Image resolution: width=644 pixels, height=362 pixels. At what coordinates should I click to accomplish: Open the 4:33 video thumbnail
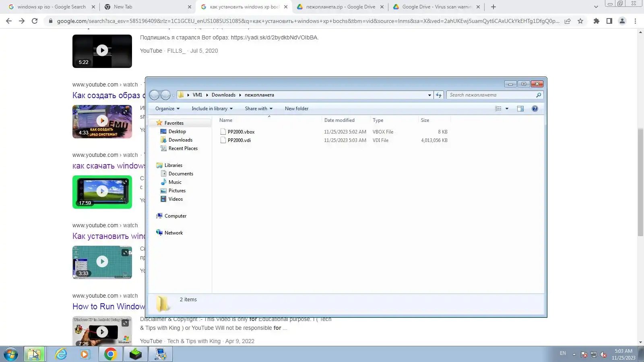click(x=102, y=121)
